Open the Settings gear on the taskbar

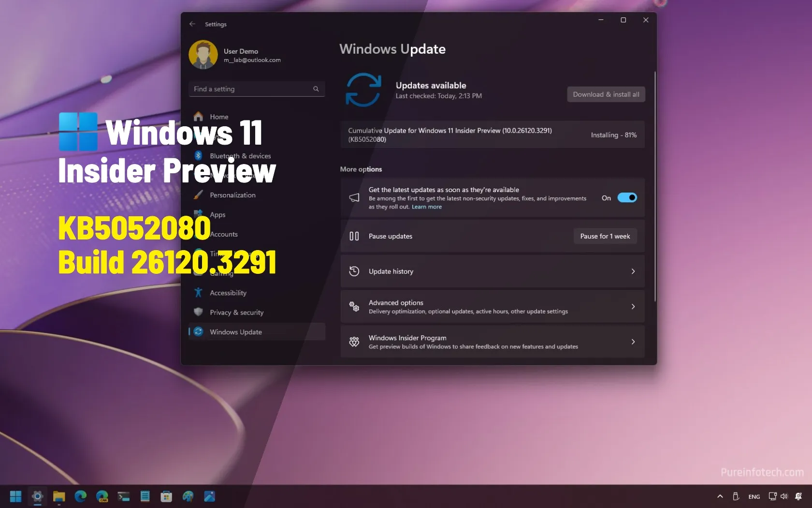point(37,496)
